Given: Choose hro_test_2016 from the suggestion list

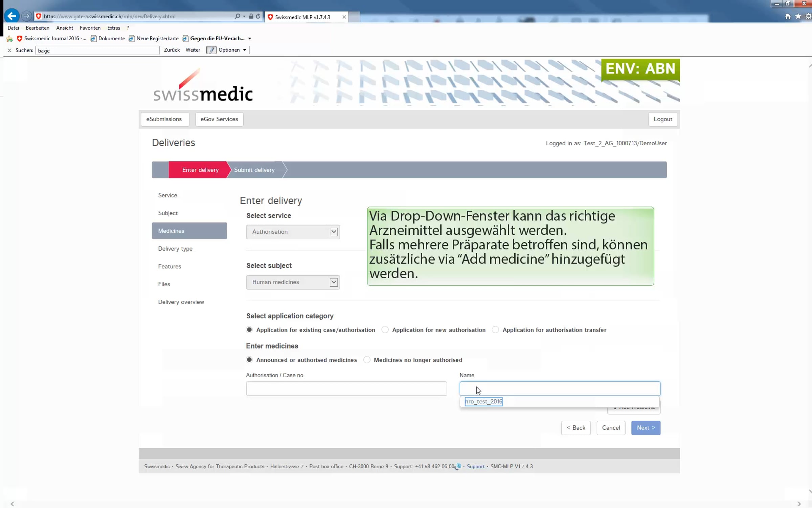Looking at the screenshot, I should point(560,402).
